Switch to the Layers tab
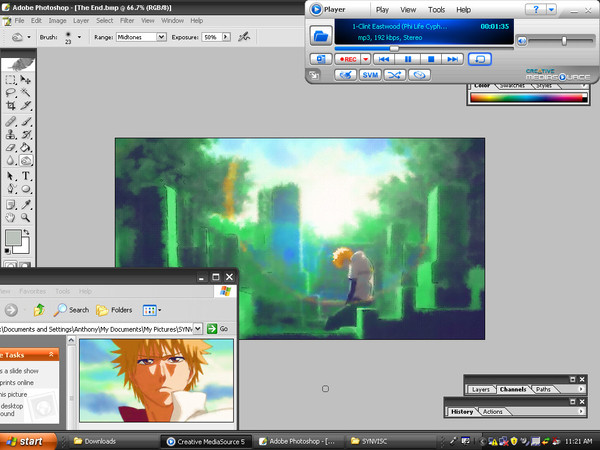600x450 pixels. coord(481,389)
